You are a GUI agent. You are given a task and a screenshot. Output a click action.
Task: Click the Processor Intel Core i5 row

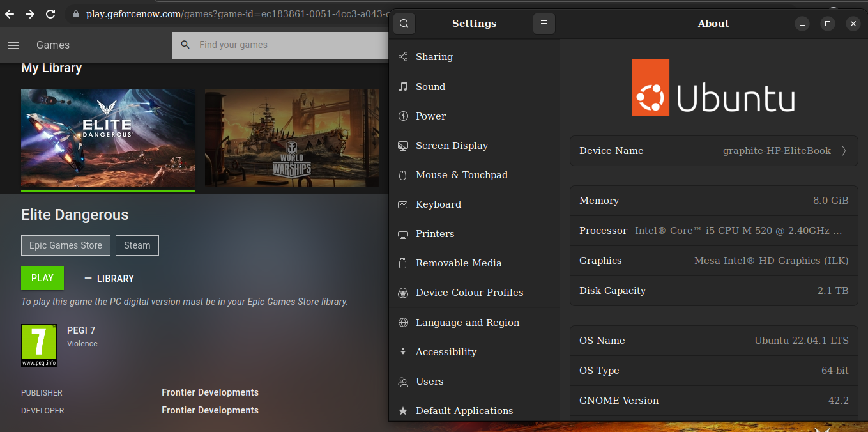(x=713, y=231)
